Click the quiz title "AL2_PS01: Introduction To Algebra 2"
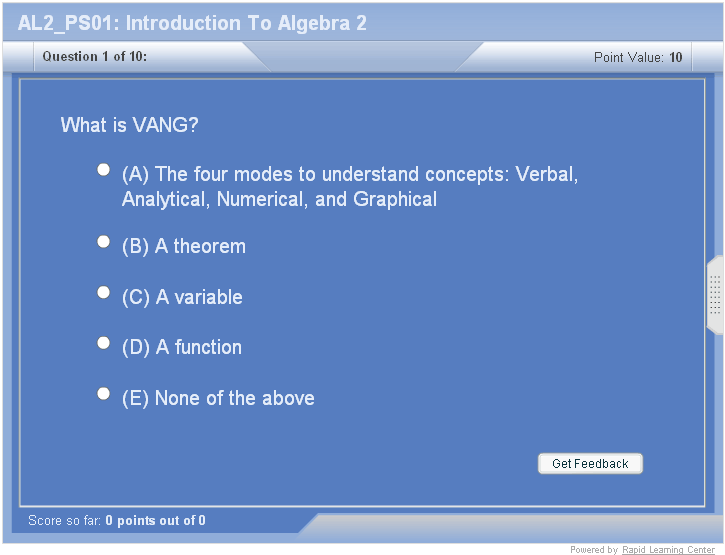Screen dimensions: 725x555 pyautogui.click(x=192, y=23)
